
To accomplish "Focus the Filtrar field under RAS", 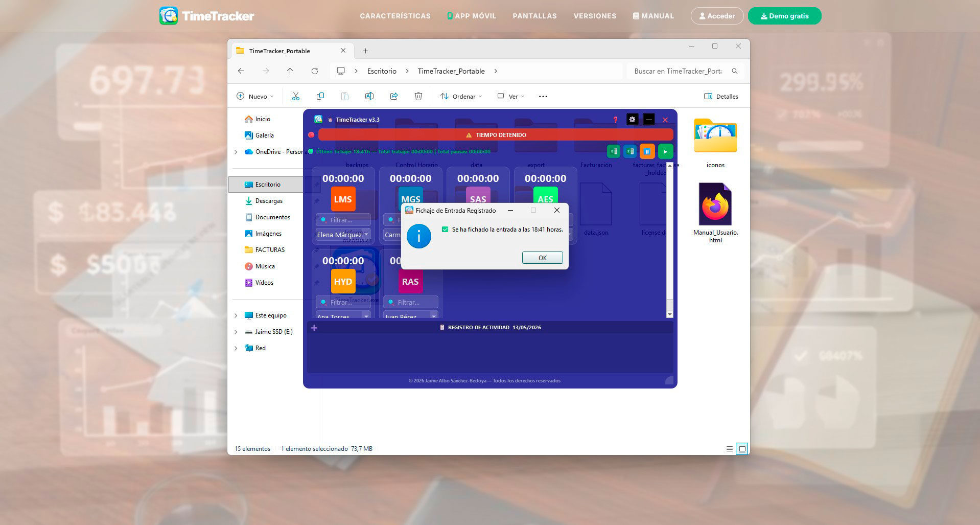I will [410, 302].
